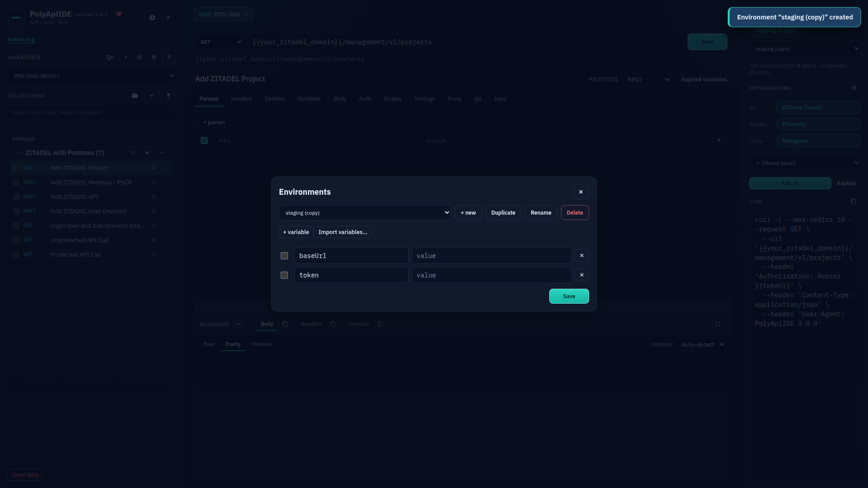This screenshot has width=868, height=488.
Task: Open the Auth tab
Action: [x=365, y=99]
